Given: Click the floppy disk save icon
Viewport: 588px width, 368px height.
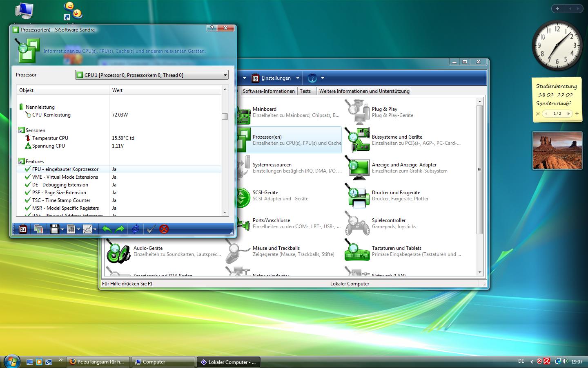Looking at the screenshot, I should click(54, 229).
